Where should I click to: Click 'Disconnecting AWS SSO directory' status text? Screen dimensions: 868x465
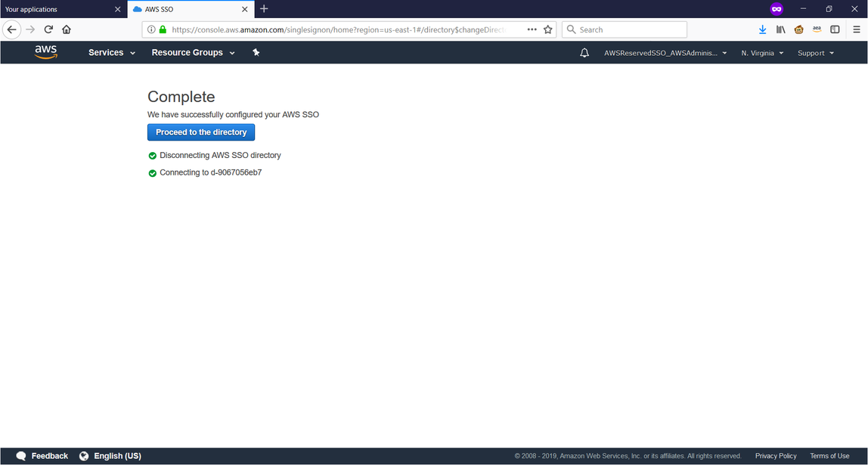click(220, 156)
